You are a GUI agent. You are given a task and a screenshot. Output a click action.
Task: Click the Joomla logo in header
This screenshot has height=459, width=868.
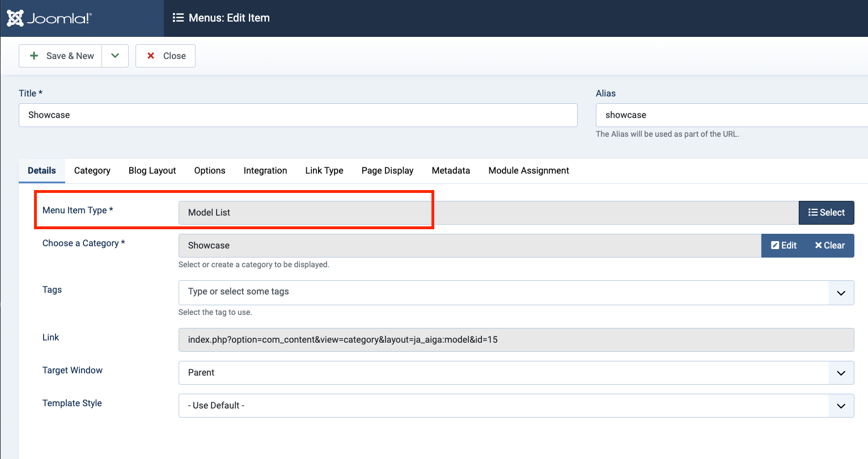point(49,18)
